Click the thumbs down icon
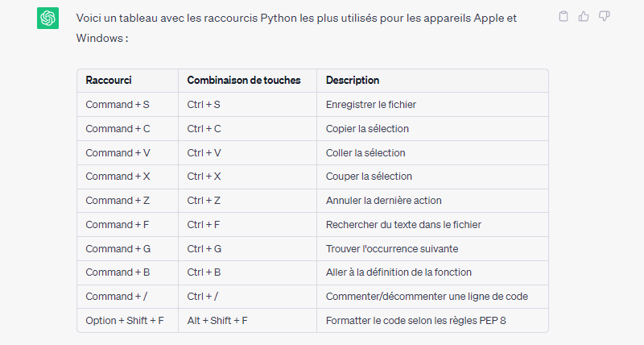This screenshot has height=345, width=644. pyautogui.click(x=604, y=16)
